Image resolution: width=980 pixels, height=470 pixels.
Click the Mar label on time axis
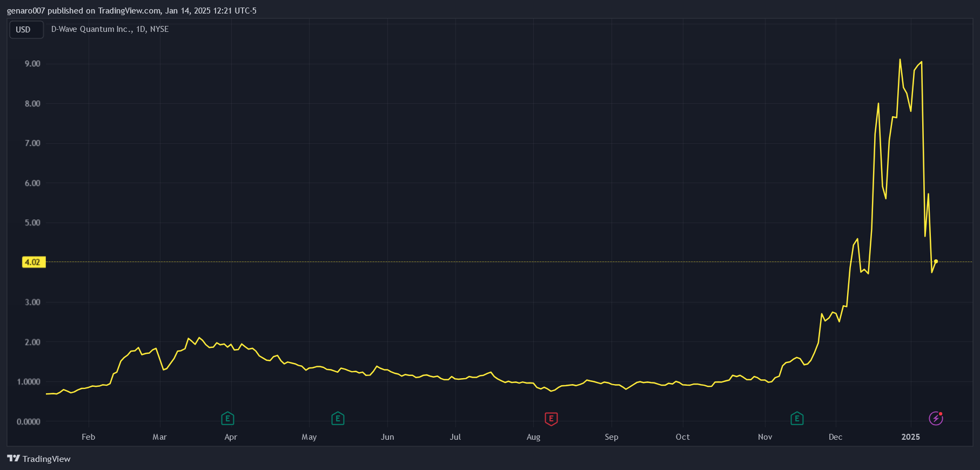159,437
